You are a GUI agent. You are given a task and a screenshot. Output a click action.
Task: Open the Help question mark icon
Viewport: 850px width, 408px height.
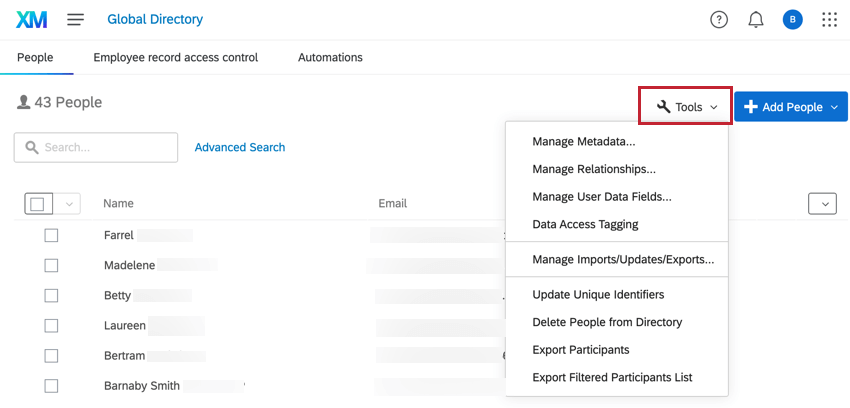coord(719,19)
